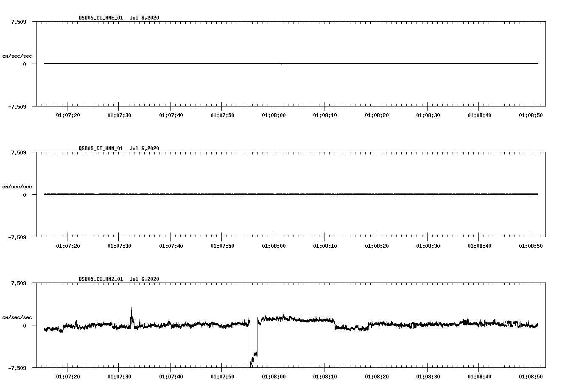This screenshot has width=576, height=392.
Task: Click the 01:08:50 tick label under HNE plot
Action: click(530, 115)
